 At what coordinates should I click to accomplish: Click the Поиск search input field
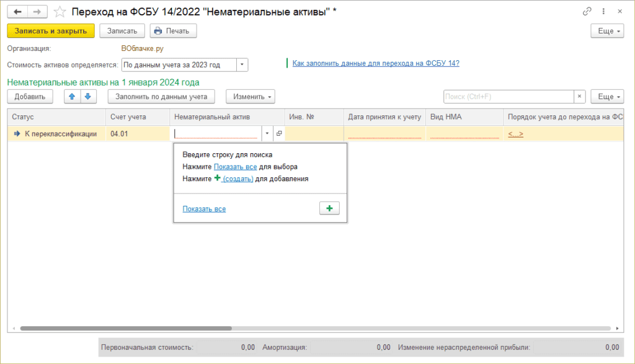tap(508, 97)
